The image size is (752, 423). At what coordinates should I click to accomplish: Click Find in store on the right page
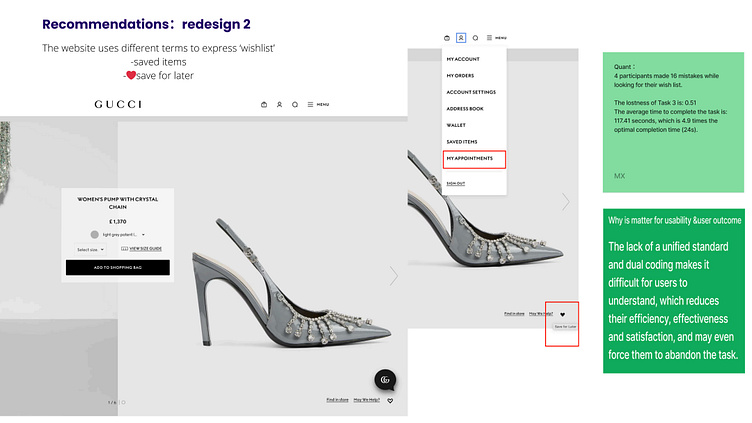click(514, 314)
